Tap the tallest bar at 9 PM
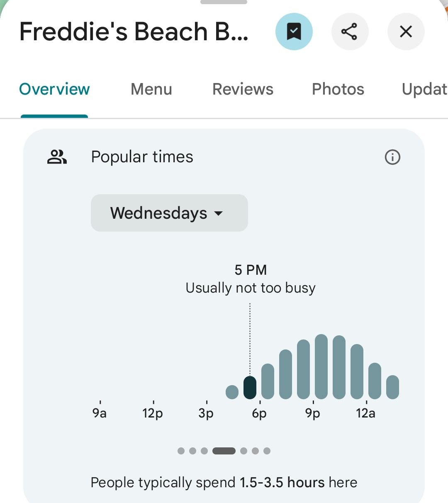Image resolution: width=448 pixels, height=503 pixels. pyautogui.click(x=321, y=366)
